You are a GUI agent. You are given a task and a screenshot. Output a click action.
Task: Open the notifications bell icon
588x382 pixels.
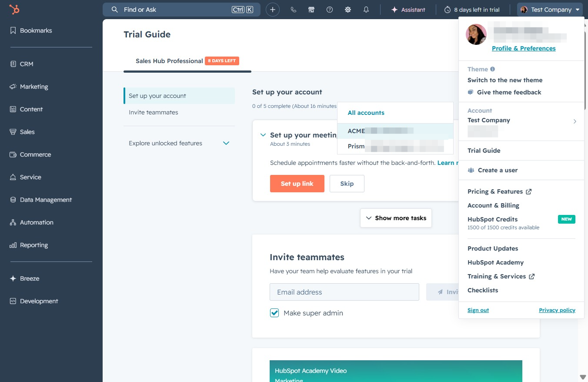pyautogui.click(x=366, y=10)
